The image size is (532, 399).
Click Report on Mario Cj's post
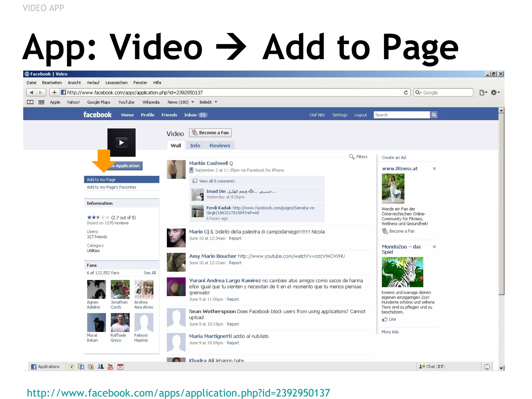[x=235, y=238]
